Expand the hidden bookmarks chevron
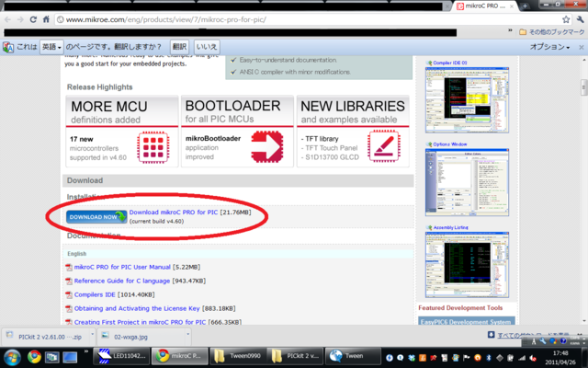 [510, 30]
